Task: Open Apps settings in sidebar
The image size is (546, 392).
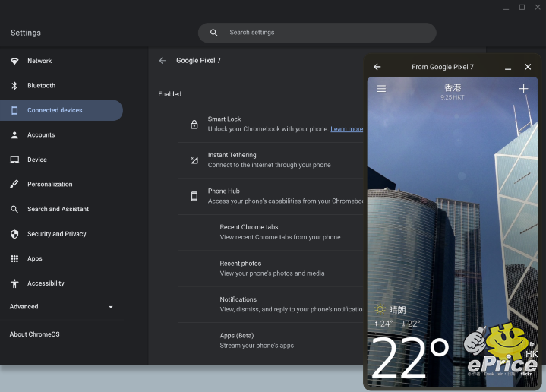Action: point(62,258)
